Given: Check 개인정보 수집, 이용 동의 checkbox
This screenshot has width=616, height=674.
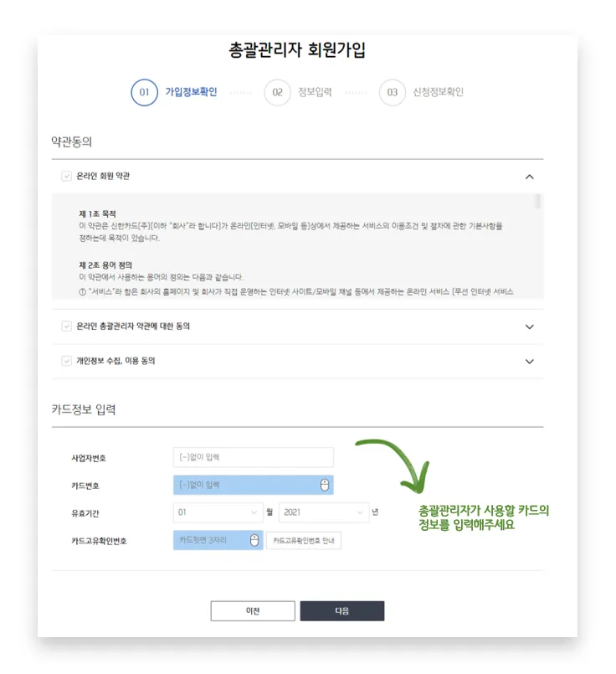Looking at the screenshot, I should click(x=67, y=361).
